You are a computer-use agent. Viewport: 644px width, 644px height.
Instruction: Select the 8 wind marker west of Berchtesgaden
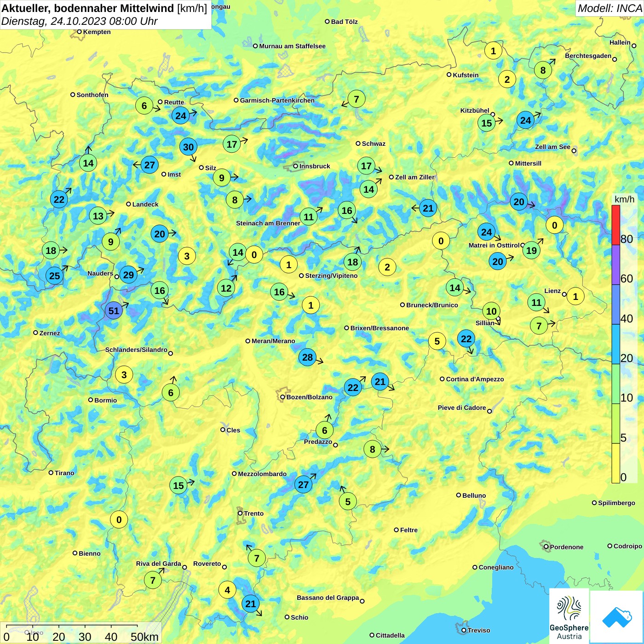[543, 70]
